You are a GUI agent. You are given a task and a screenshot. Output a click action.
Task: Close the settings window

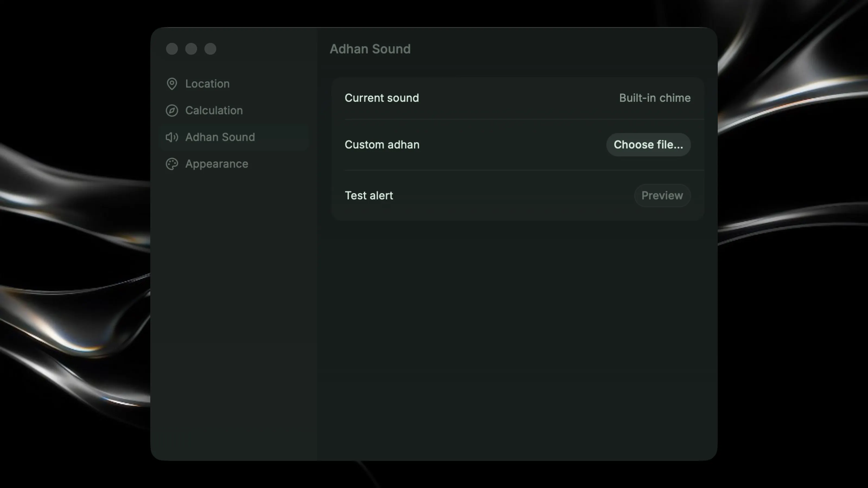coord(172,49)
